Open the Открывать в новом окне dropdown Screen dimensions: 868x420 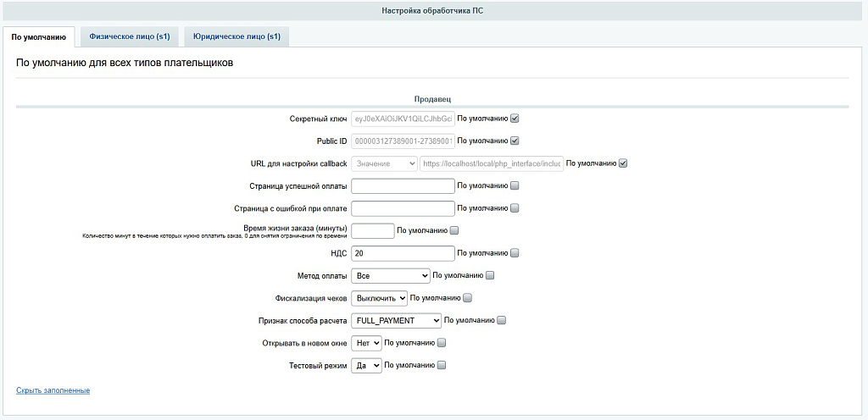[x=366, y=343]
